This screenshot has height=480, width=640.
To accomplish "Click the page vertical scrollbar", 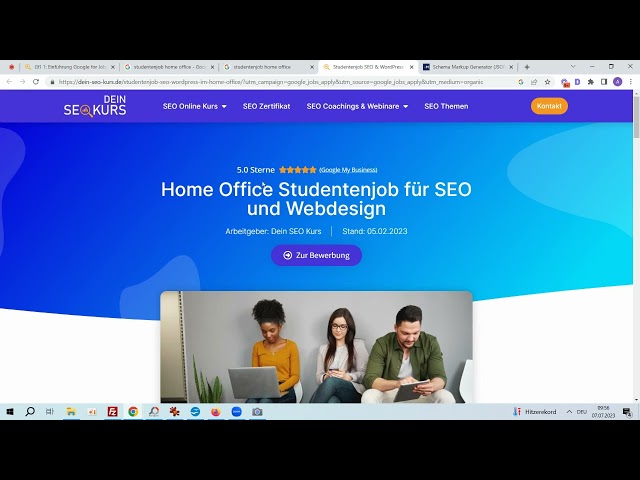I will point(636,250).
